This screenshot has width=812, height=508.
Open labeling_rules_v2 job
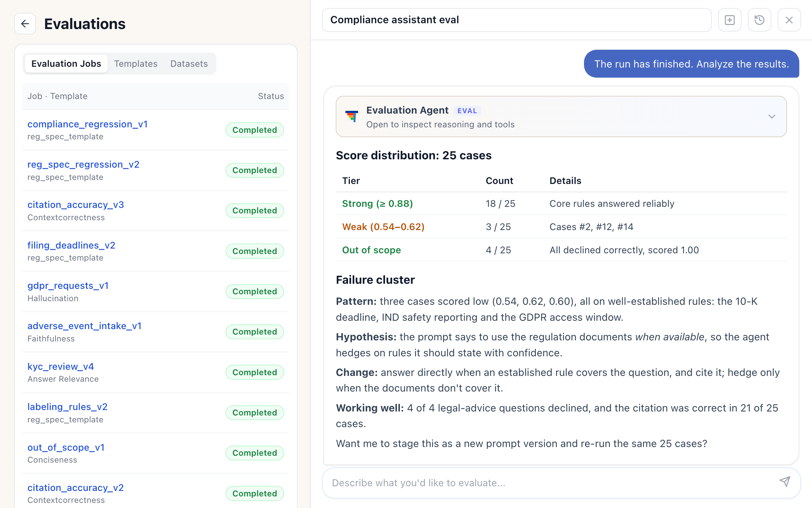coord(68,407)
